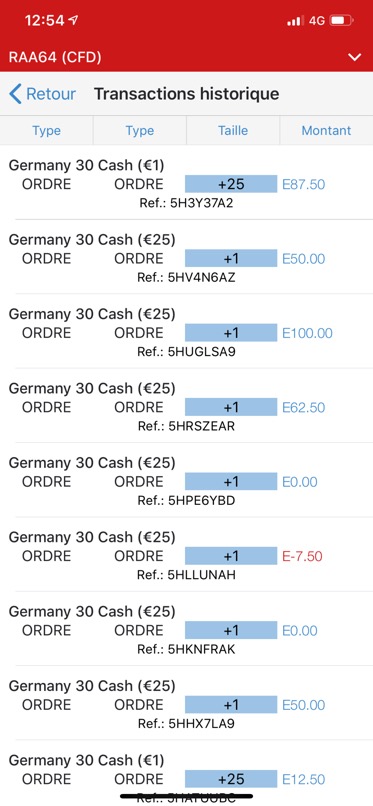The width and height of the screenshot is (373, 806).
Task: Tap the back chevron icon beside Retour
Action: tap(15, 94)
